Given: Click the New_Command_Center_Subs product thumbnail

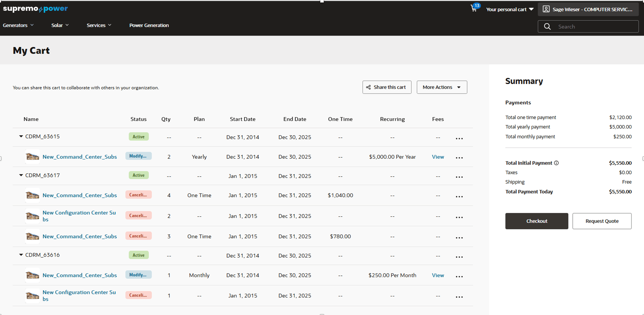Looking at the screenshot, I should (33, 157).
